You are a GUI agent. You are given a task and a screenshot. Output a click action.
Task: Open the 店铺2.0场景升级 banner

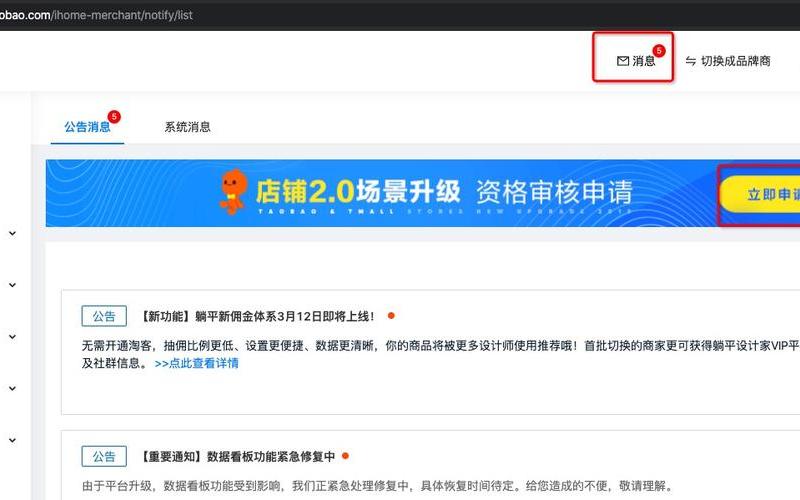pos(423,193)
